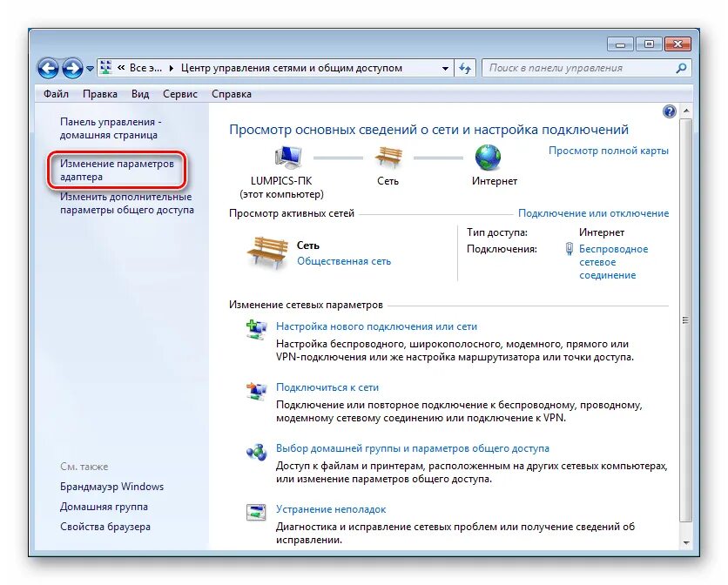This screenshot has height=585, width=728.
Task: Refresh the page with the refresh icon
Action: point(465,68)
